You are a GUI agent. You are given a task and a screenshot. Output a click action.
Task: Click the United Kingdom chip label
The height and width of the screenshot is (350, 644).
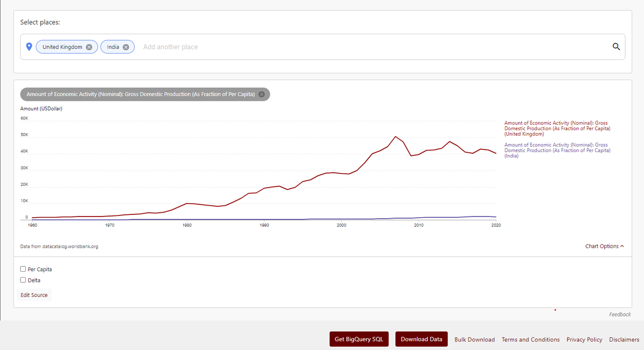pyautogui.click(x=62, y=47)
